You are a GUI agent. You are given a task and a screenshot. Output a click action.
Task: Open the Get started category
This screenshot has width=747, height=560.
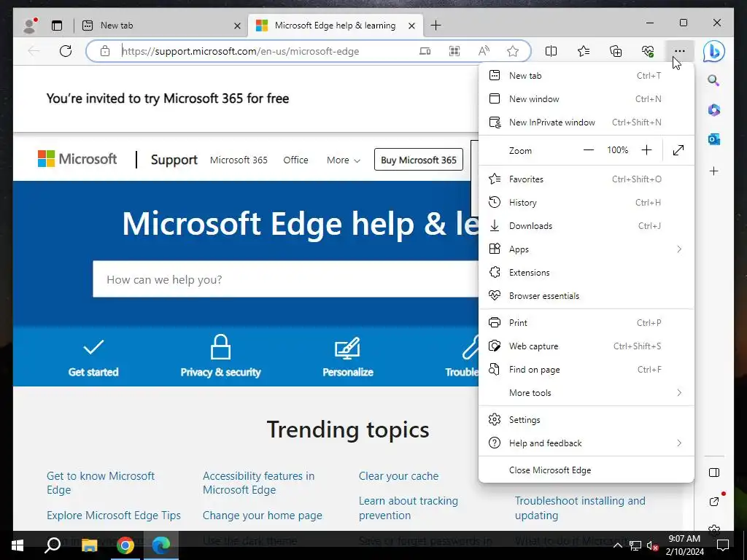(93, 357)
